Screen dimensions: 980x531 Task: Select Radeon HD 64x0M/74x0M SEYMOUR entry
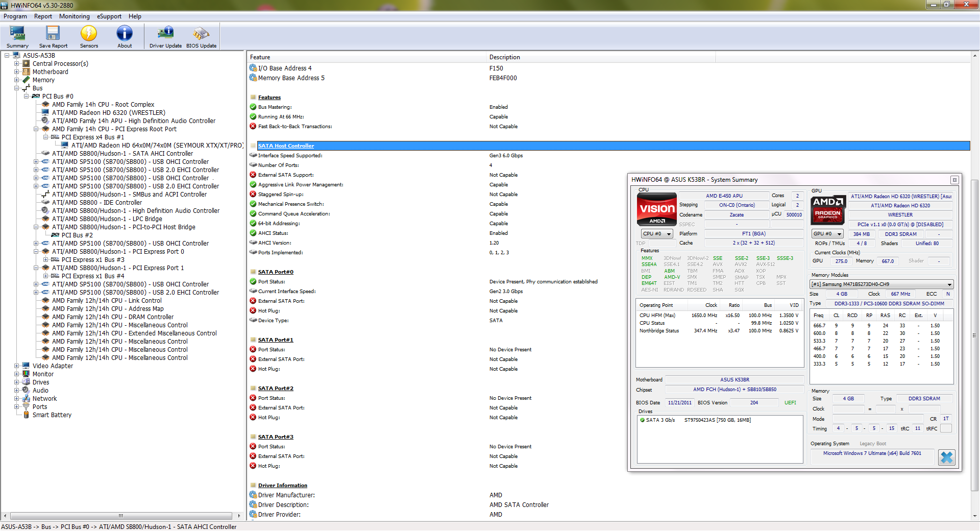pyautogui.click(x=157, y=146)
